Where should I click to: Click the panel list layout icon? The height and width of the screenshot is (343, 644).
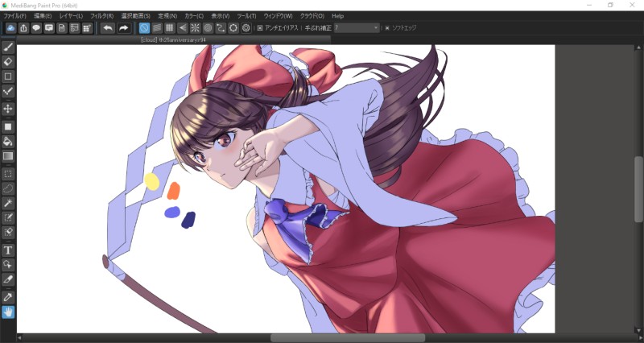[74, 28]
